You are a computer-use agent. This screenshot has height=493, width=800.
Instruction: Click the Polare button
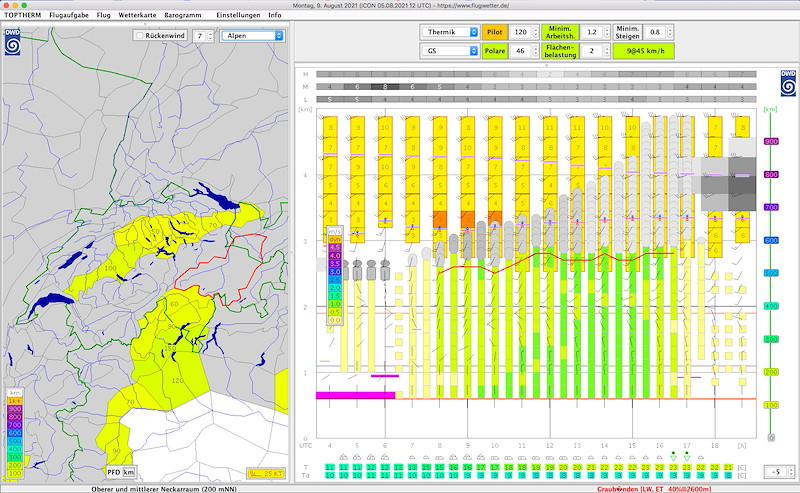[494, 51]
